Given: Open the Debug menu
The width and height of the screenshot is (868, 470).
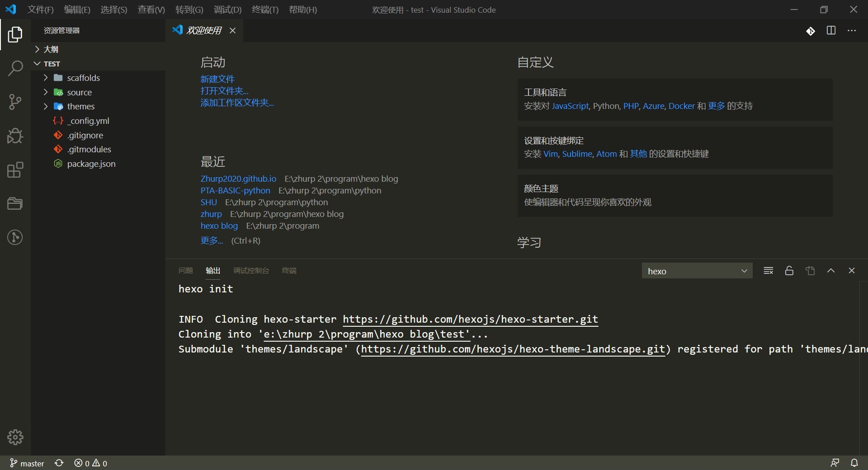Looking at the screenshot, I should [x=228, y=10].
